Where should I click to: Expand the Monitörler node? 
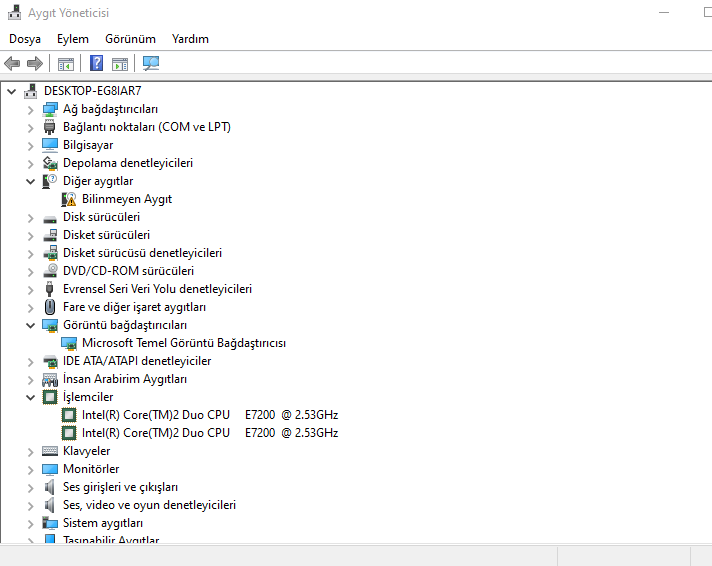click(30, 470)
